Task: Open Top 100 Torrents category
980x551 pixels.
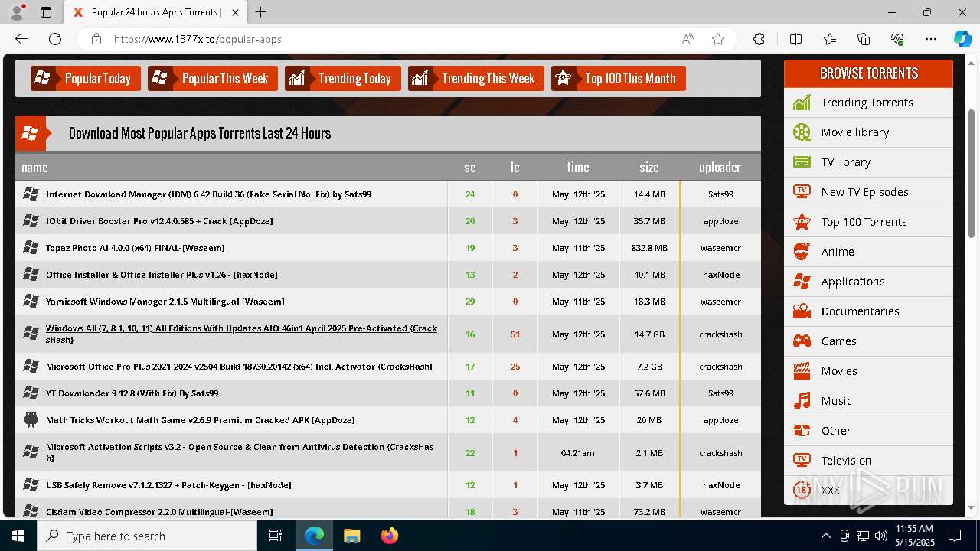Action: coord(864,222)
